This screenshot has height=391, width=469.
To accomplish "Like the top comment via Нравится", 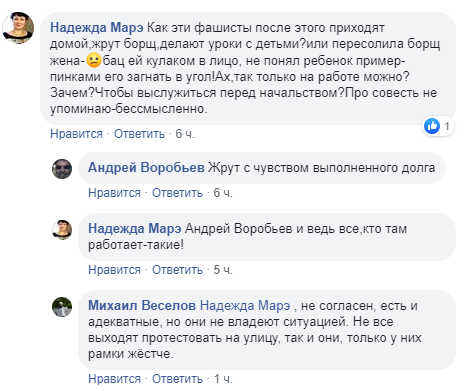I will (x=76, y=134).
